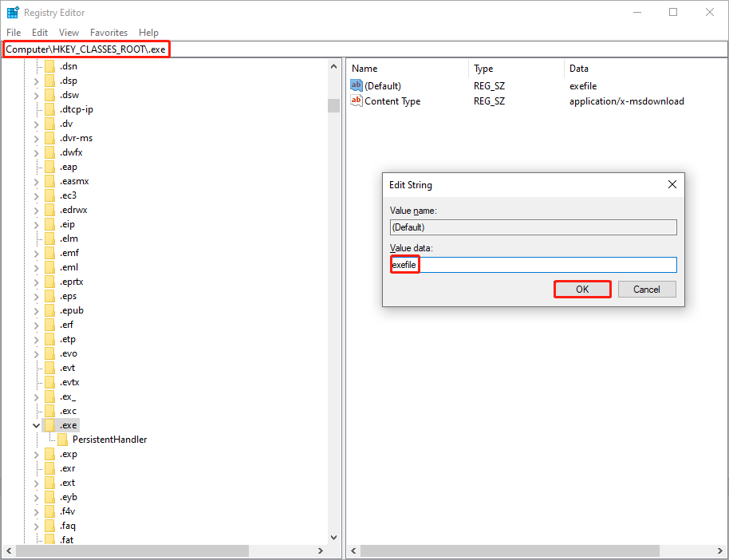Select the .dsn folder icon
The image size is (729, 560).
[x=49, y=66]
